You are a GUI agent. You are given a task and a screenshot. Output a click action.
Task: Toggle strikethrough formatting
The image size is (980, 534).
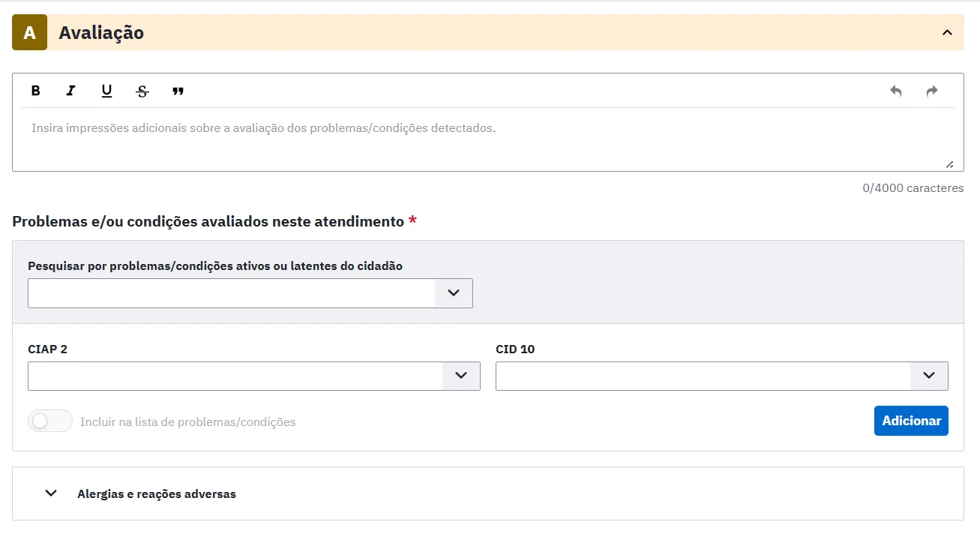142,91
